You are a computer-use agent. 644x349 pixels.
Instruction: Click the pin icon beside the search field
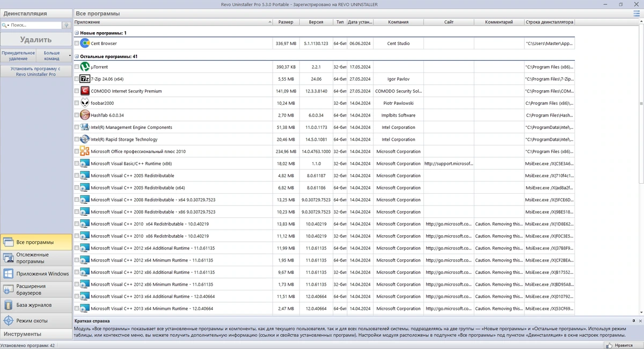coord(67,25)
